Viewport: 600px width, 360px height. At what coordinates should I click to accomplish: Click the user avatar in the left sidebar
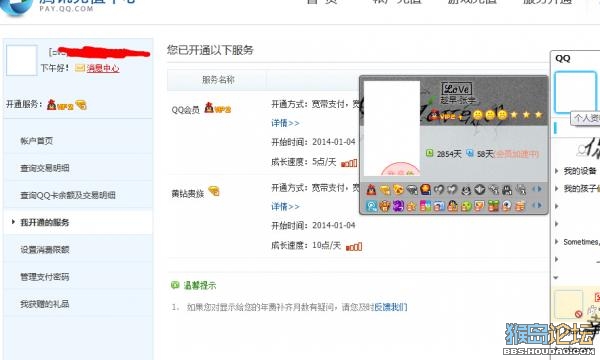click(21, 60)
